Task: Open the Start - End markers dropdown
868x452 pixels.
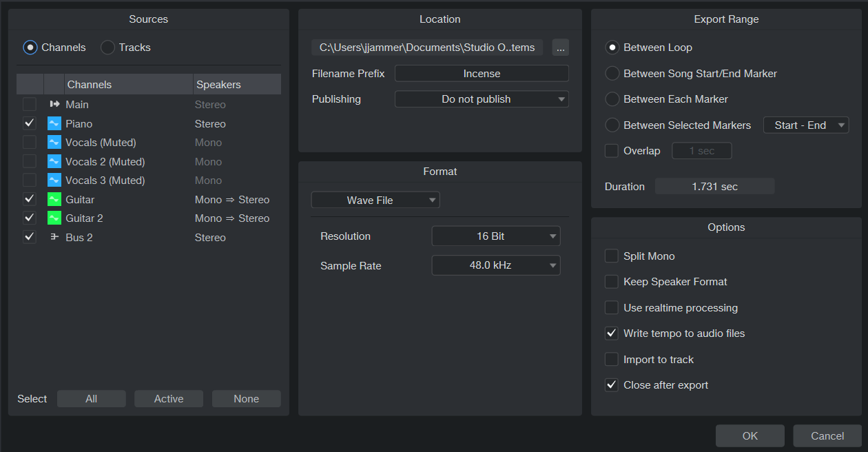Action: click(806, 125)
